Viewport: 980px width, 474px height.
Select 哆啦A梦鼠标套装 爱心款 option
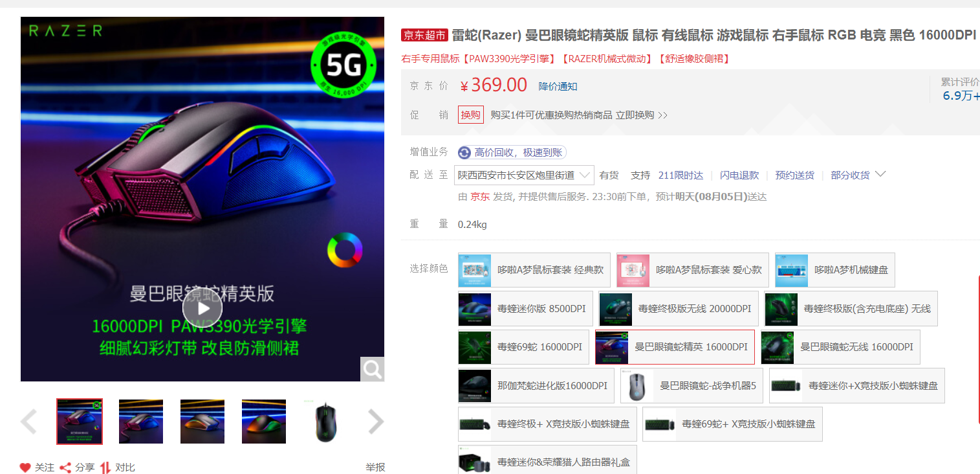tap(693, 270)
